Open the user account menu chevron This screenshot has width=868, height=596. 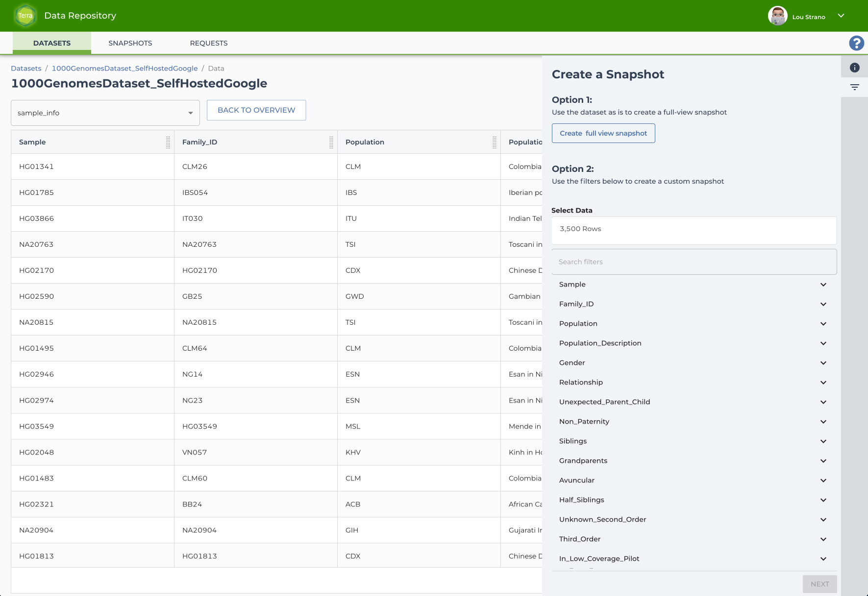(x=841, y=16)
